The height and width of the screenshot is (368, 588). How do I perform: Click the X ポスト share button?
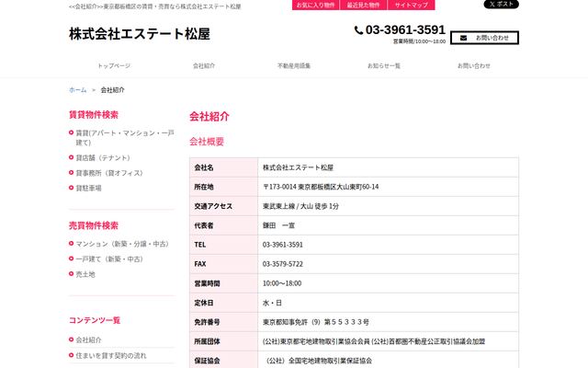(502, 4)
